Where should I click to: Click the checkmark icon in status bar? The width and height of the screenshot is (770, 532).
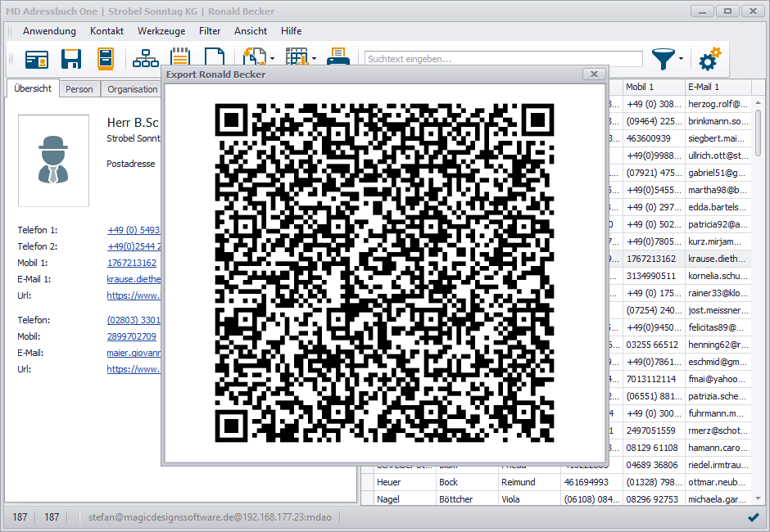[x=754, y=517]
